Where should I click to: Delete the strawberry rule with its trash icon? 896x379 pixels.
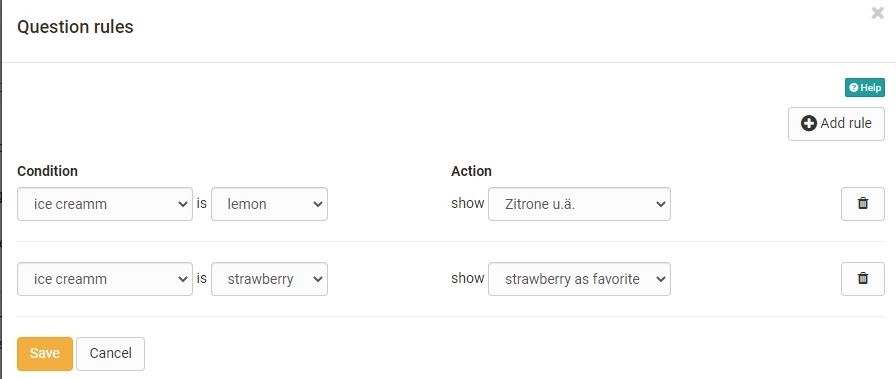click(862, 278)
